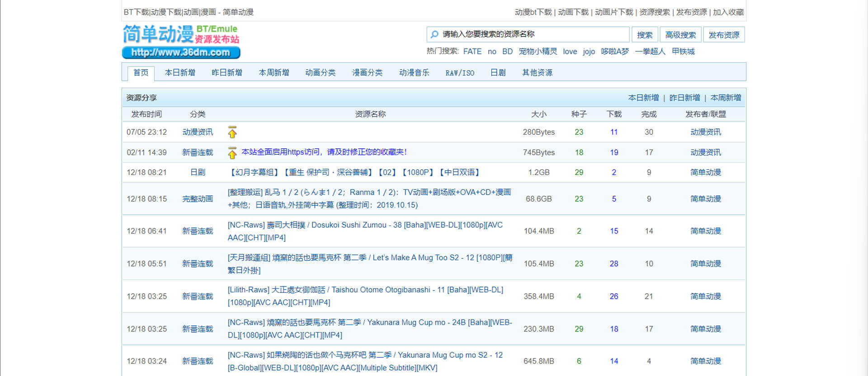Screen dimensions: 868x376
Task: Click the 68.6GB size cell
Action: point(538,199)
